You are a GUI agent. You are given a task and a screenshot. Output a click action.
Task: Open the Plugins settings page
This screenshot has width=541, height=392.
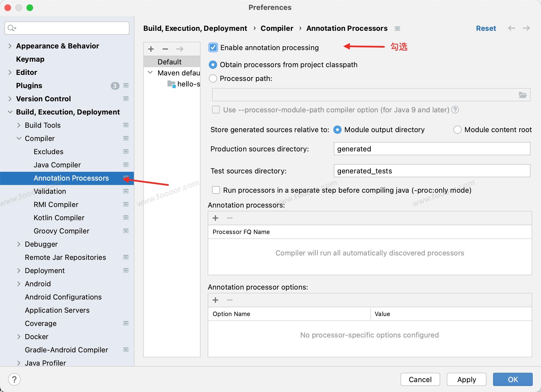(29, 86)
